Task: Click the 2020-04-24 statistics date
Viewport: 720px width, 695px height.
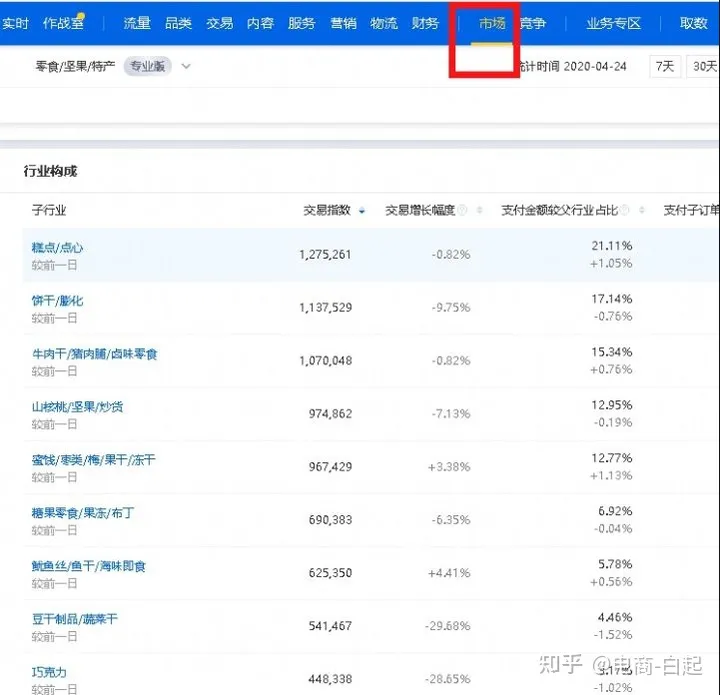Action: point(595,67)
